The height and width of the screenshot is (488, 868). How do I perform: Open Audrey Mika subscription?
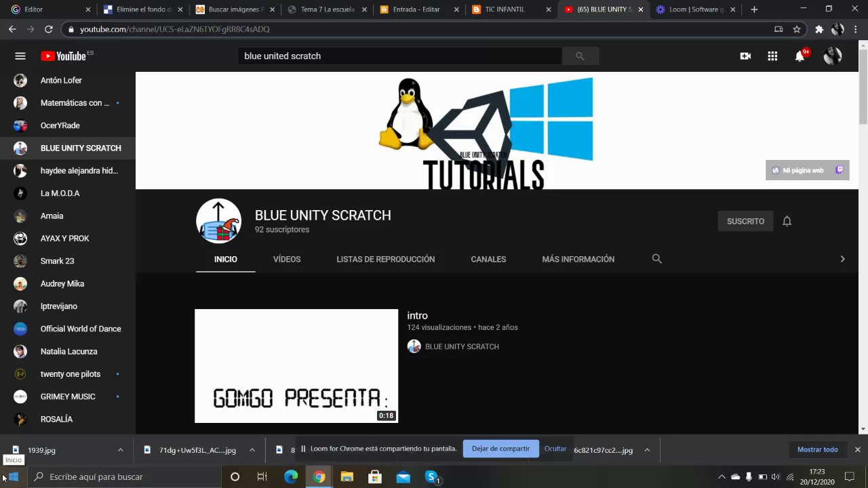click(68, 283)
